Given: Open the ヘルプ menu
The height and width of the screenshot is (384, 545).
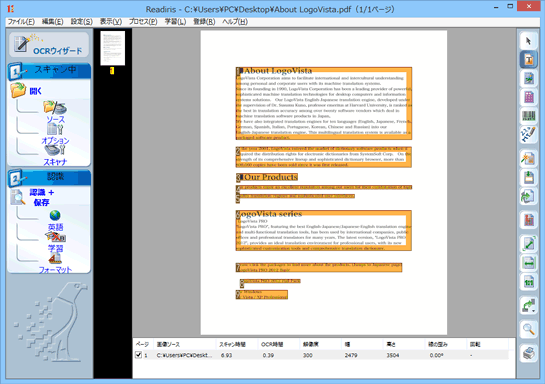Looking at the screenshot, I should coord(235,22).
